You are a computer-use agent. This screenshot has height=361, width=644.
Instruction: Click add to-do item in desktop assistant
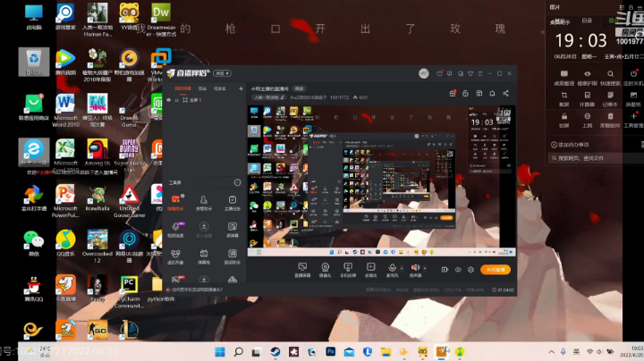click(x=570, y=145)
